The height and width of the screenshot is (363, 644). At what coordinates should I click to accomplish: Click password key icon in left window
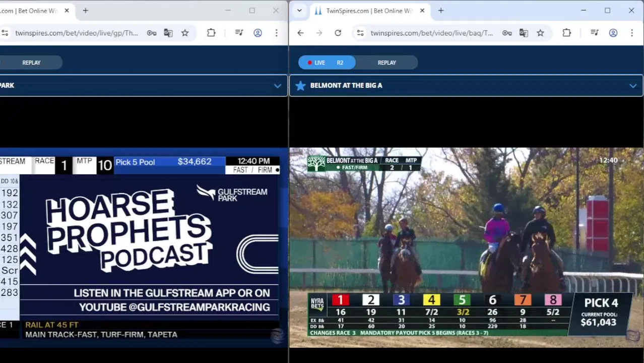pyautogui.click(x=152, y=33)
